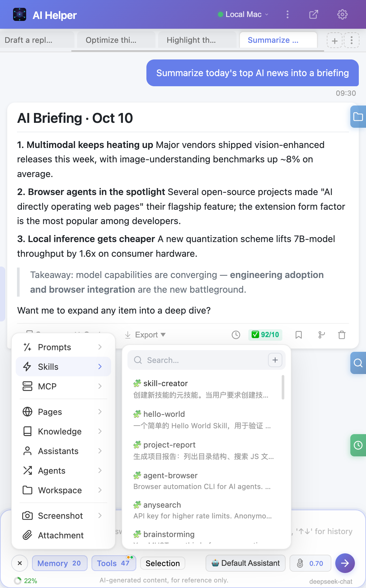Image resolution: width=366 pixels, height=588 pixels.
Task: Toggle the Selection chip
Action: pyautogui.click(x=163, y=563)
